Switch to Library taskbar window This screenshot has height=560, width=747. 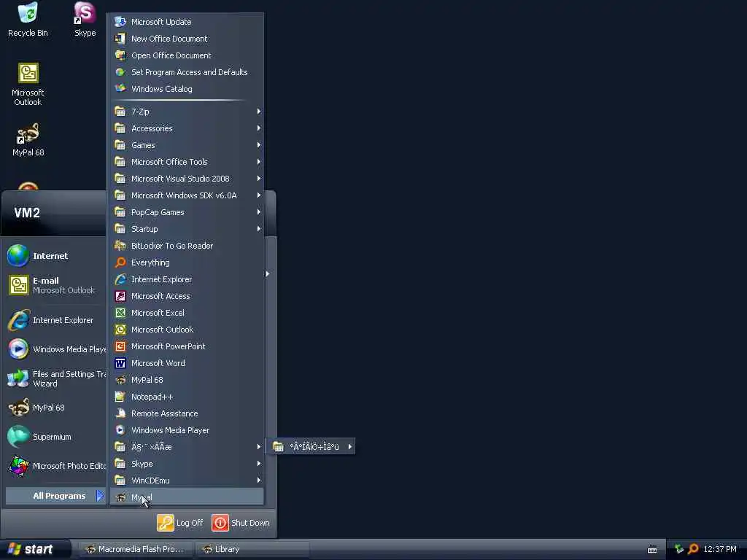click(x=252, y=550)
